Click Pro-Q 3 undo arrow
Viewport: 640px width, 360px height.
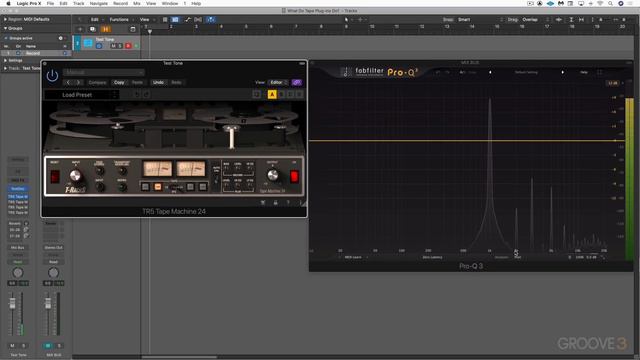tap(438, 72)
